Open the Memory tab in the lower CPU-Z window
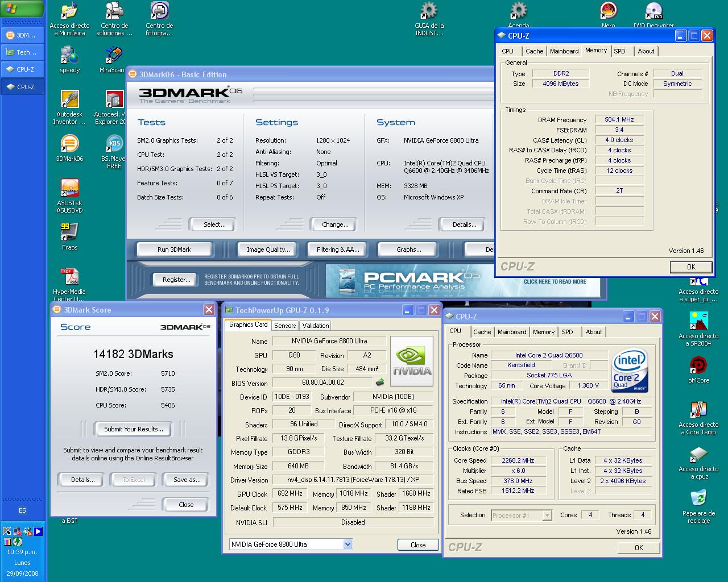The height and width of the screenshot is (582, 728). [544, 332]
